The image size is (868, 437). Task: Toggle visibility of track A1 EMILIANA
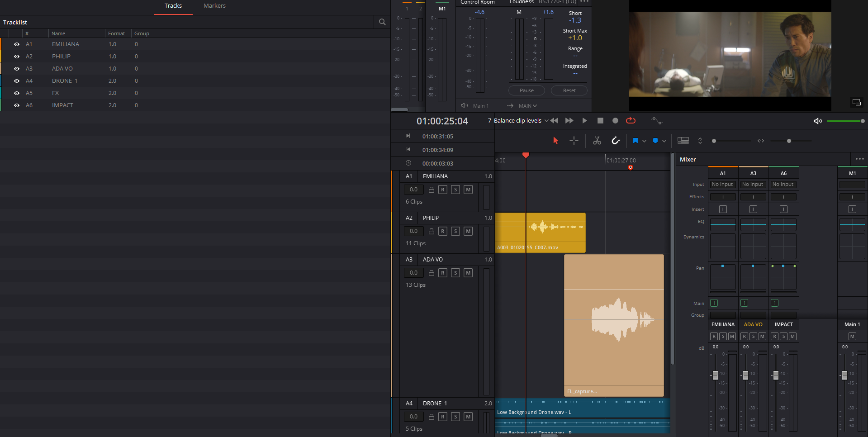17,44
